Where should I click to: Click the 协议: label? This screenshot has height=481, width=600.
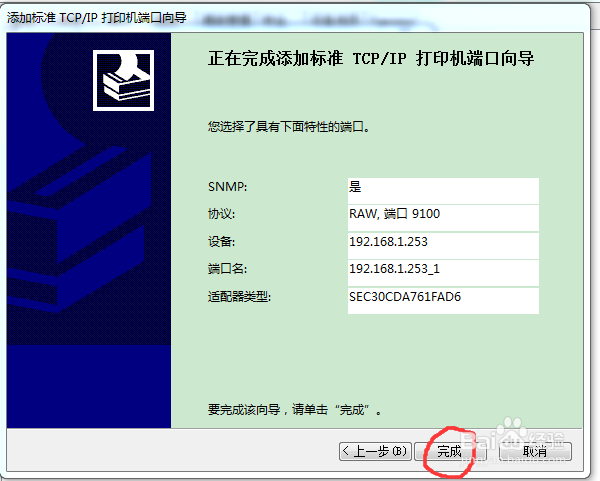click(221, 214)
